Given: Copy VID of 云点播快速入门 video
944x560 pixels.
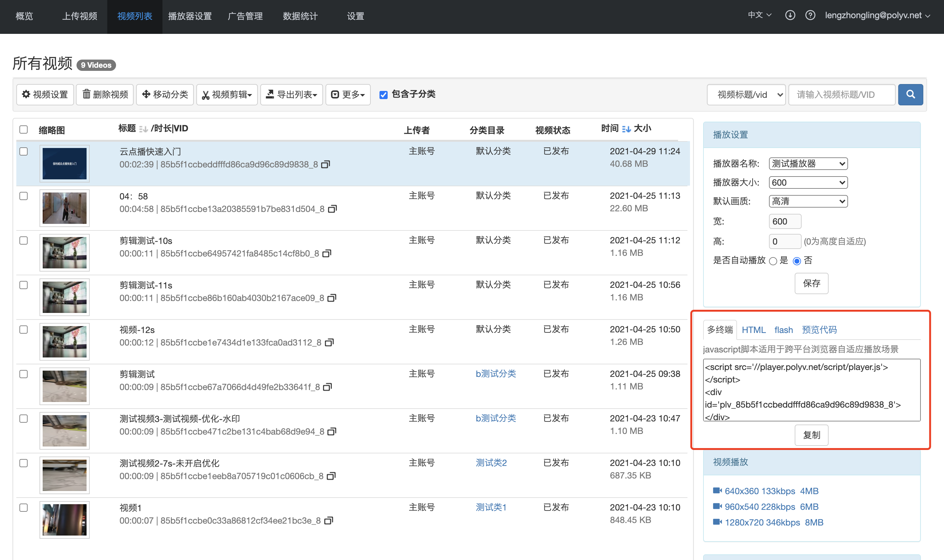Looking at the screenshot, I should pyautogui.click(x=325, y=165).
